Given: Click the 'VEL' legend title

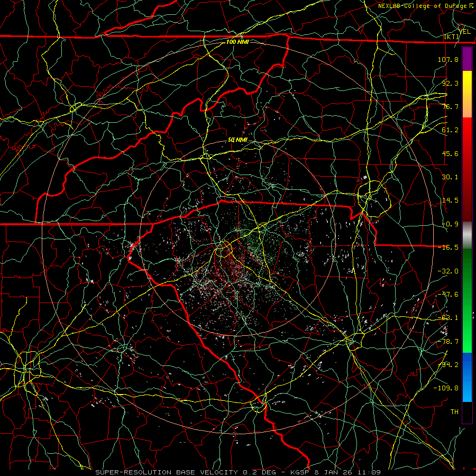Looking at the screenshot, I should (464, 31).
